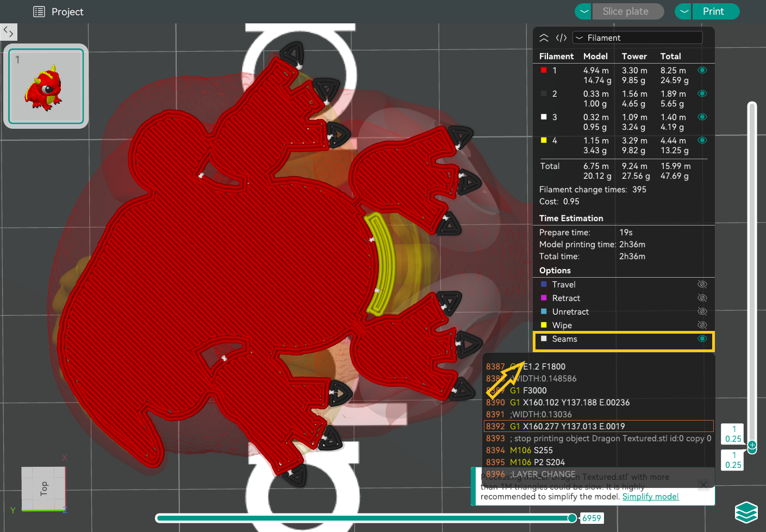The height and width of the screenshot is (532, 766).
Task: Click the Slice plate button
Action: click(x=628, y=11)
